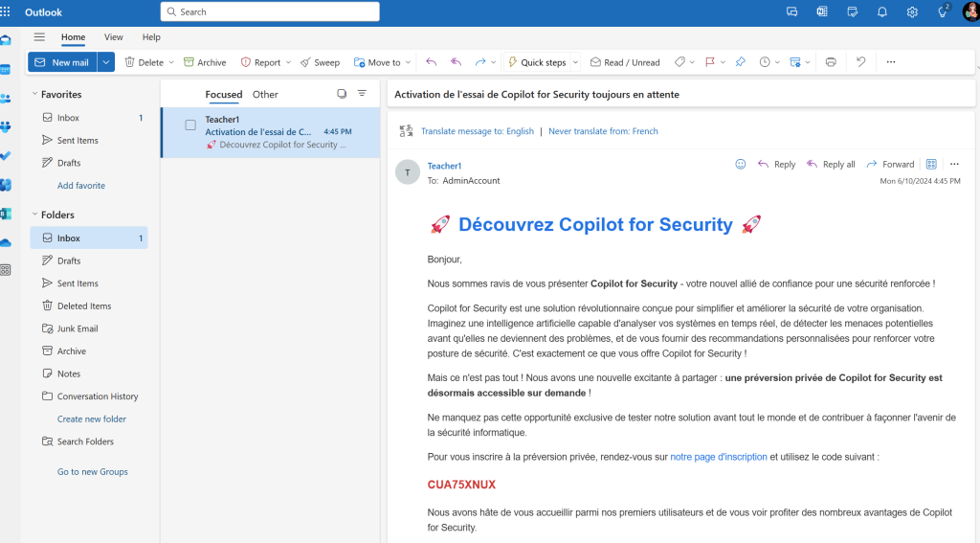
Task: Open OneDrive cloud in app rail
Action: [x=6, y=242]
